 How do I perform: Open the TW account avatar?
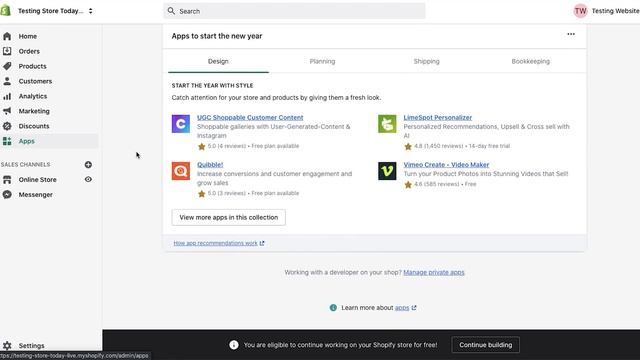click(580, 11)
